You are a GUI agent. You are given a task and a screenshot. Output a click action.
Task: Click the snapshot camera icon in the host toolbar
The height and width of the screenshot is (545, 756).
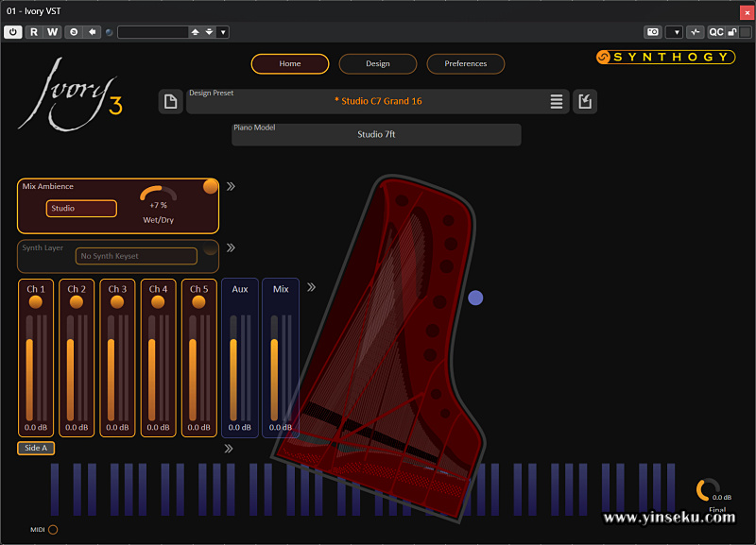click(x=653, y=32)
